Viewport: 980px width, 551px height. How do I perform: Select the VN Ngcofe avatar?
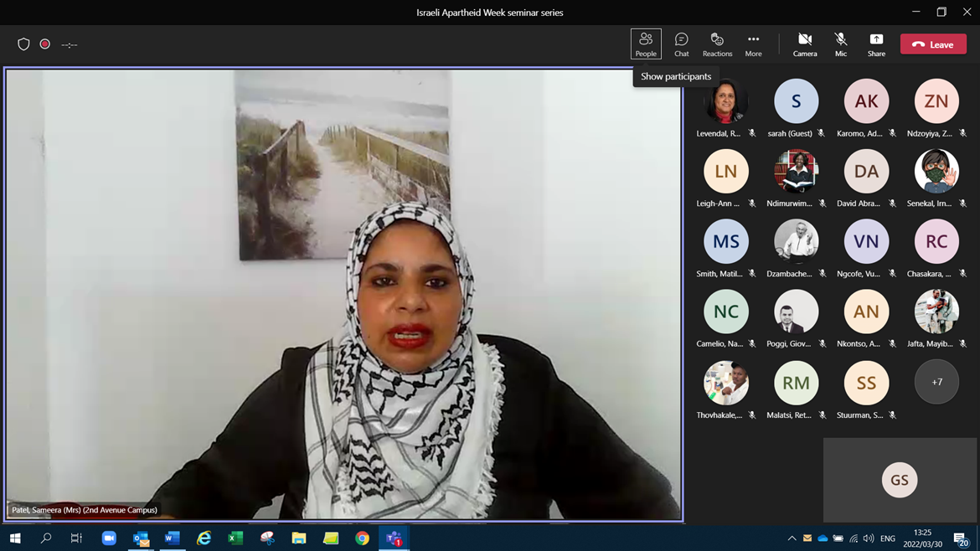[866, 241]
